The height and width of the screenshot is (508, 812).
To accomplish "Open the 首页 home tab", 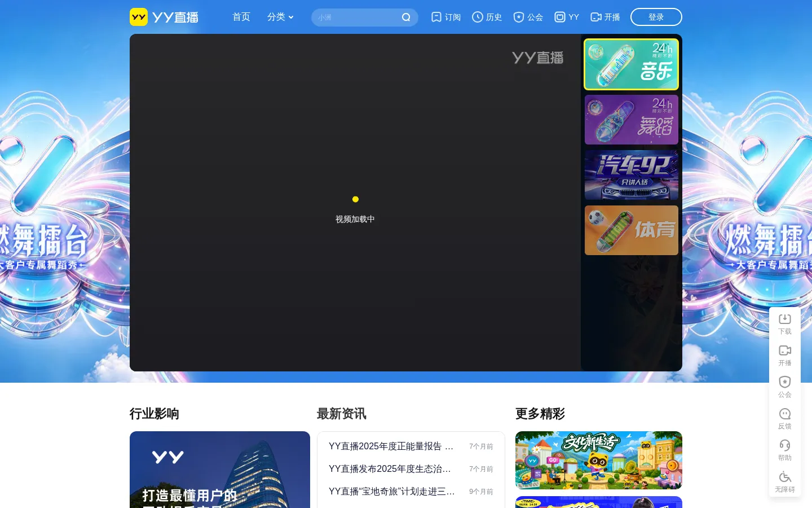I will coord(241,17).
